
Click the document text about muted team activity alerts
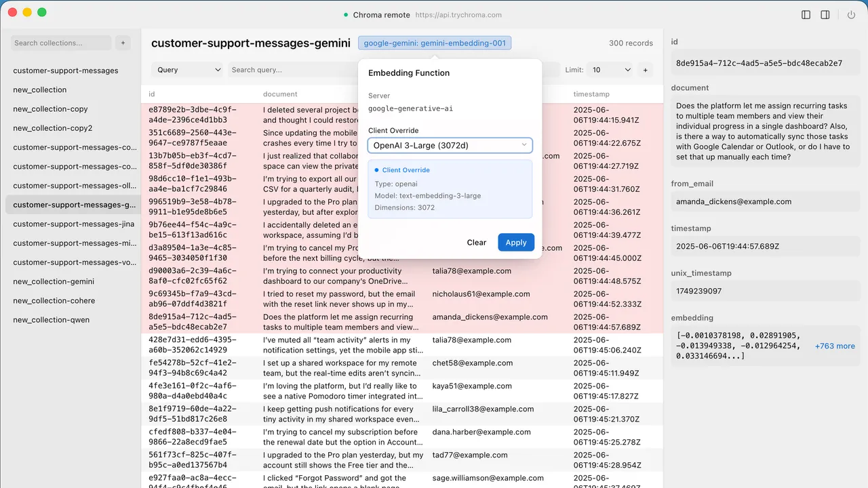(343, 345)
